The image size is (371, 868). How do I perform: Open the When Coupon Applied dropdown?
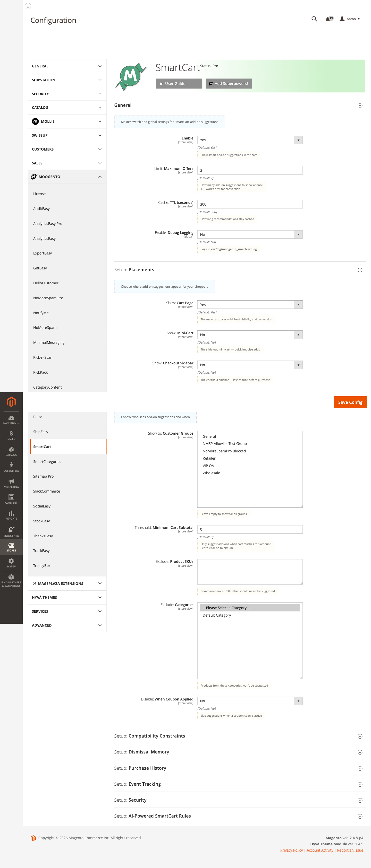coord(250,701)
